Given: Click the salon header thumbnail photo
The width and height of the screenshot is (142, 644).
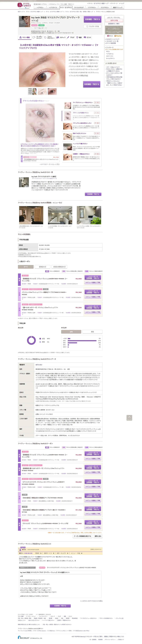Looking at the screenshot, I should click(x=24, y=22).
